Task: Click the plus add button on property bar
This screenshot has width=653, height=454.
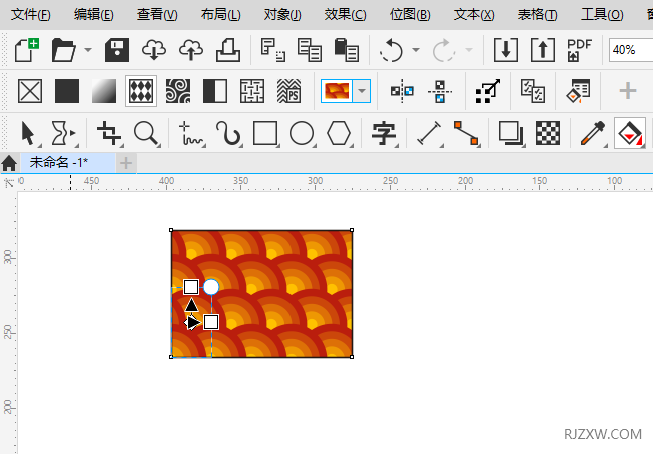Action: [627, 91]
